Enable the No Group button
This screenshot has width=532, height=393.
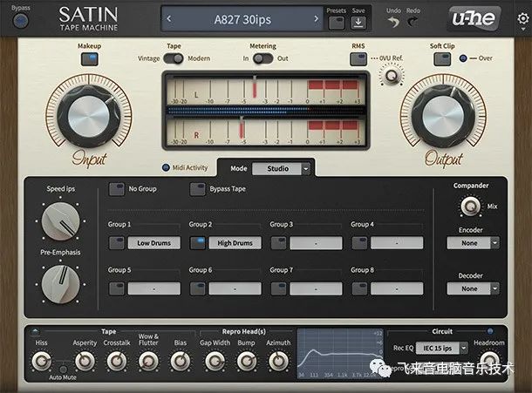click(x=116, y=189)
